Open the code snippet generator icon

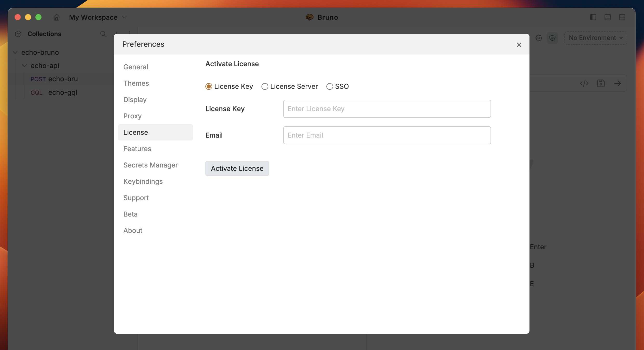[584, 83]
